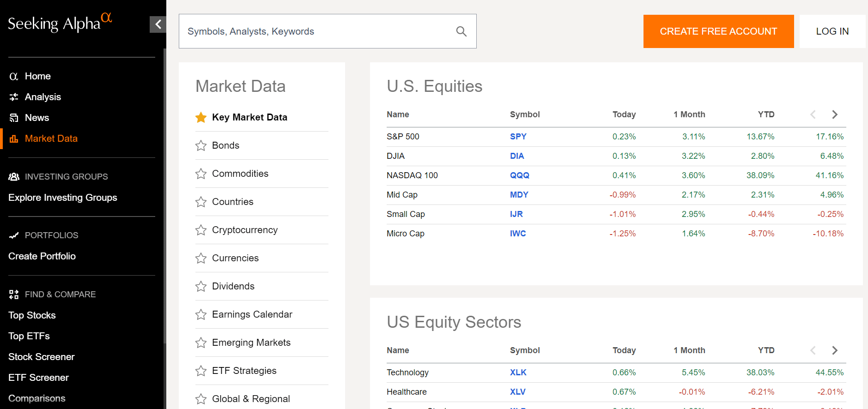
Task: Star the Currencies category
Action: pyautogui.click(x=201, y=258)
